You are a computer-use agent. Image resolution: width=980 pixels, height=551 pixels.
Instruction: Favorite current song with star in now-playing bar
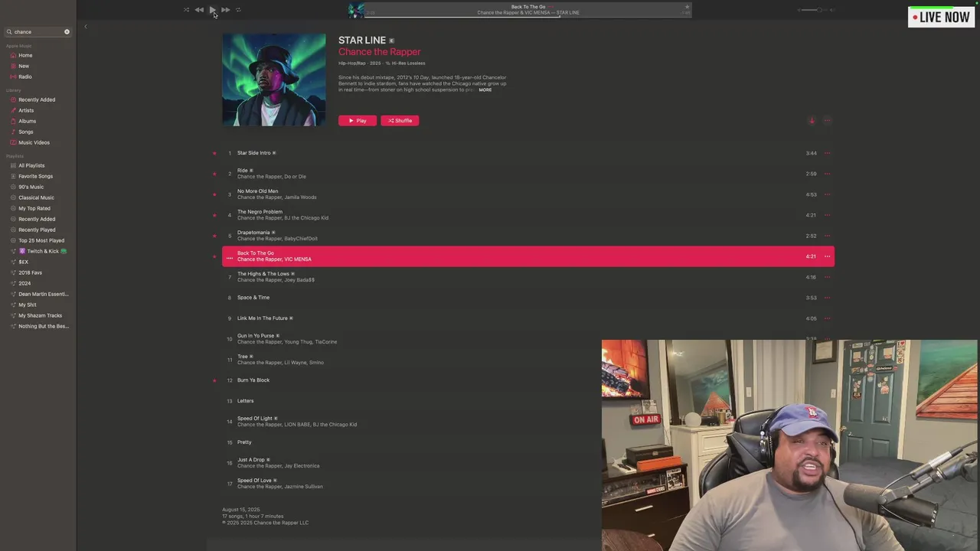coord(687,6)
